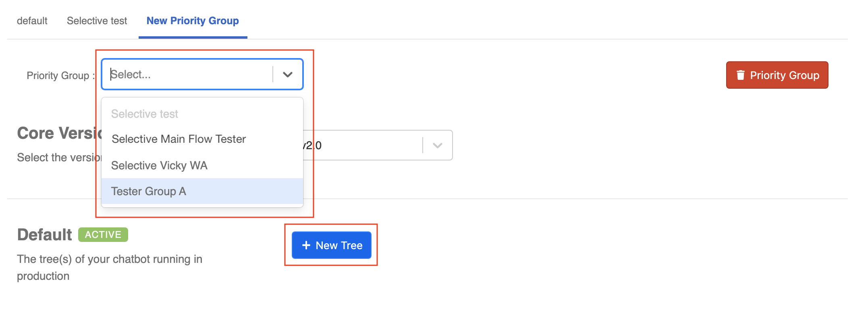Click the plus icon on New Tree button
The height and width of the screenshot is (329, 868).
pyautogui.click(x=306, y=245)
